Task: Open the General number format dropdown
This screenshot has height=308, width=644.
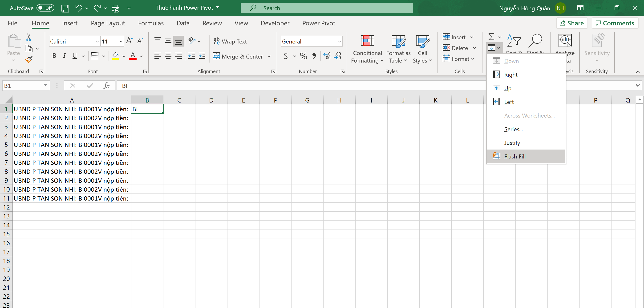Action: pos(339,41)
